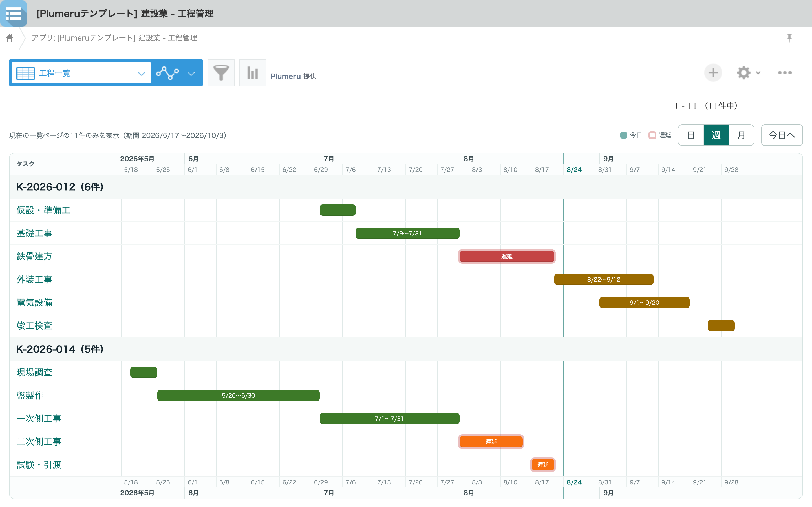Open app settings gear icon
The height and width of the screenshot is (507, 812).
pos(743,73)
